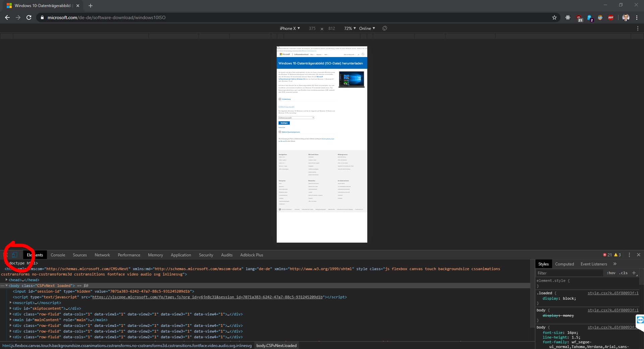Open the glasses-face extension icon
This screenshot has width=644, height=349.
pos(600,17)
